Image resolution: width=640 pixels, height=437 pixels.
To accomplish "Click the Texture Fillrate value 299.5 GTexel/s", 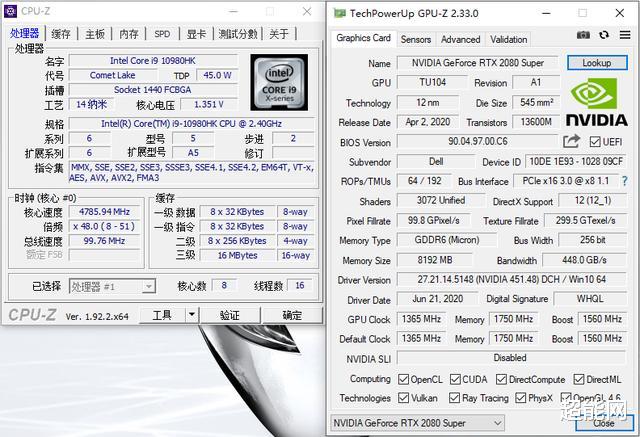I will click(x=586, y=220).
